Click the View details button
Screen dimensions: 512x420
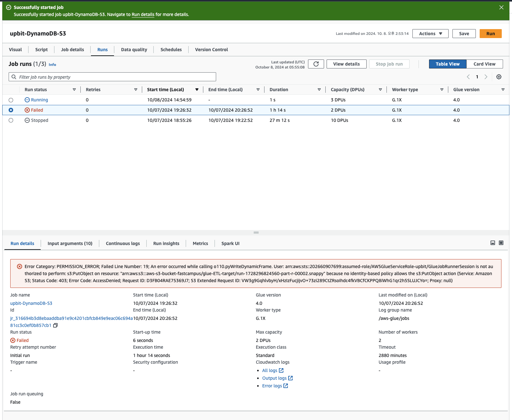[x=346, y=64]
